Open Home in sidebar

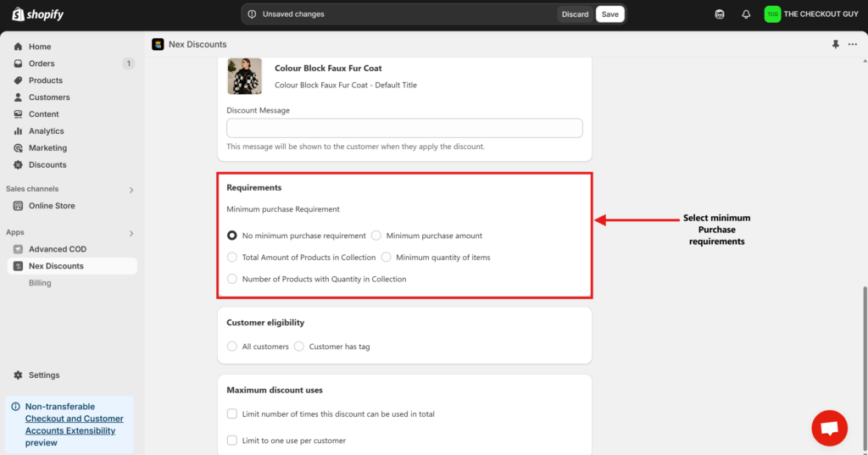[40, 47]
